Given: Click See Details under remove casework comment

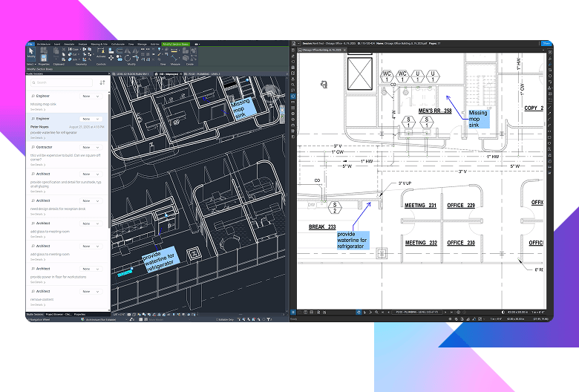Looking at the screenshot, I should [37, 304].
